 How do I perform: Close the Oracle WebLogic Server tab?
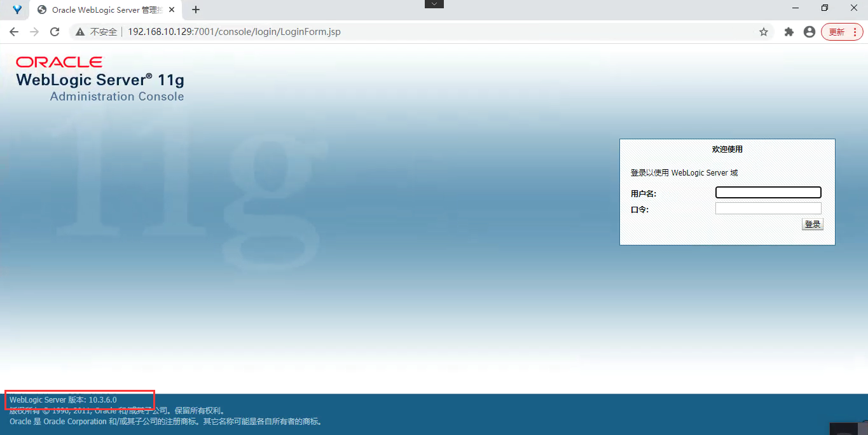coord(172,10)
